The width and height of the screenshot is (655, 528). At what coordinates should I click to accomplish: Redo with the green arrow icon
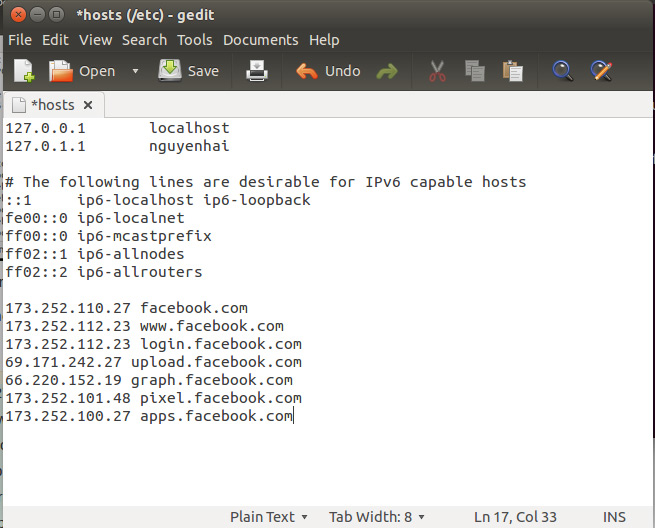tap(387, 71)
